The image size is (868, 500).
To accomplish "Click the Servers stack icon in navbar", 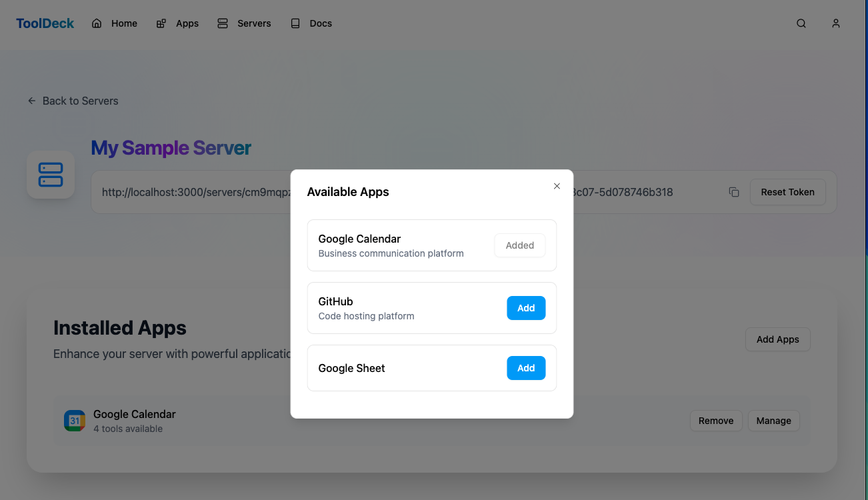I will [x=223, y=23].
